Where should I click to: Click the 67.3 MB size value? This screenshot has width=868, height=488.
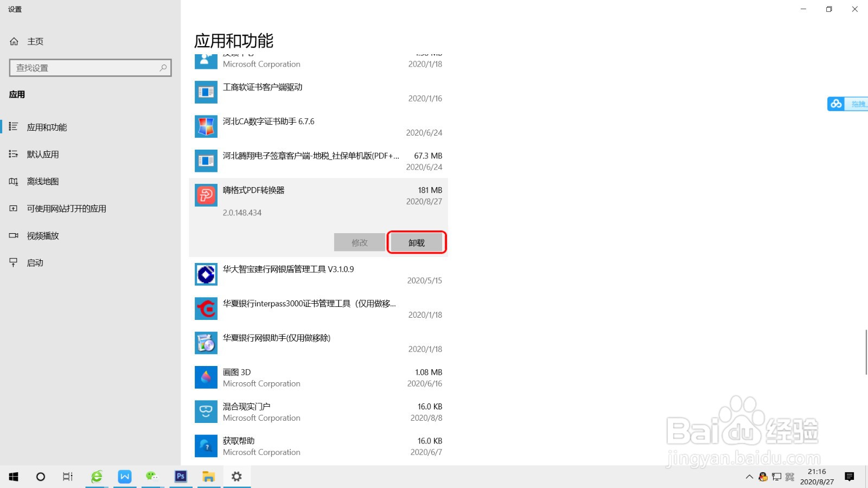click(x=428, y=156)
